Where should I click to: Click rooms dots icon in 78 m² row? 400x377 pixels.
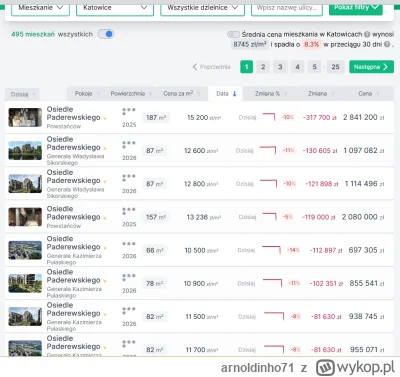pyautogui.click(x=128, y=277)
